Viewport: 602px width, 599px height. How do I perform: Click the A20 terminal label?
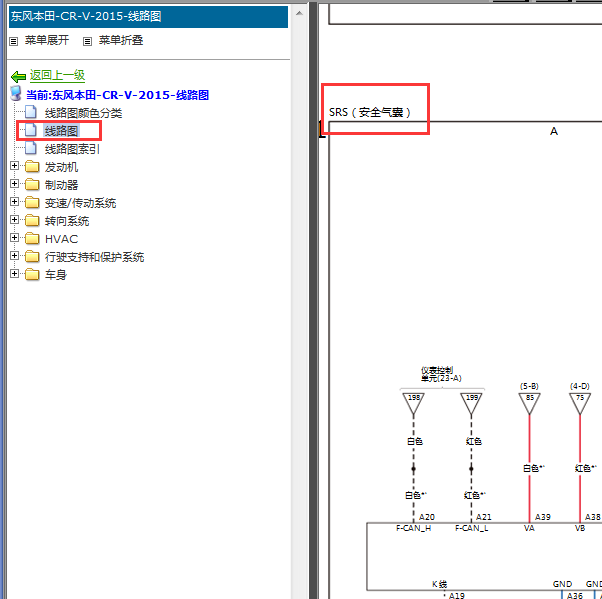point(427,517)
